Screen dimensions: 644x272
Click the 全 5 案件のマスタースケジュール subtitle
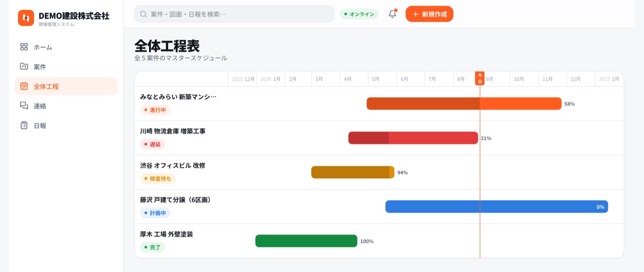[x=181, y=58]
